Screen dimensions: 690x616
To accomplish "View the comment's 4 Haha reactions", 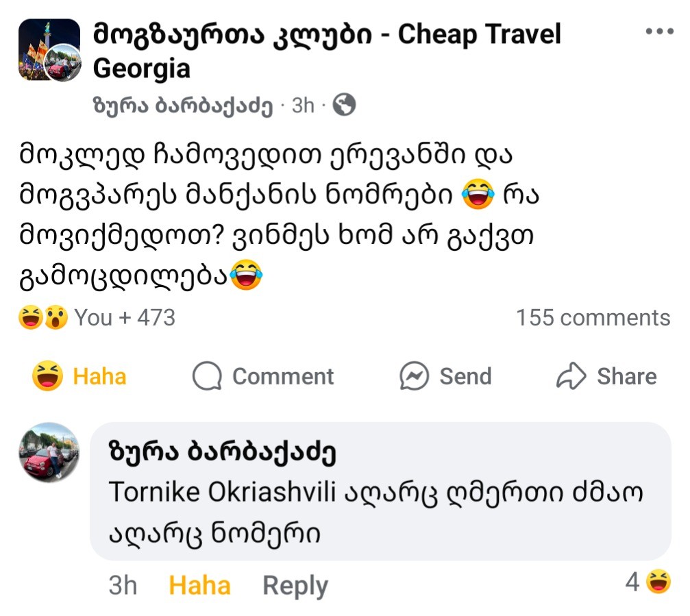I will (648, 582).
